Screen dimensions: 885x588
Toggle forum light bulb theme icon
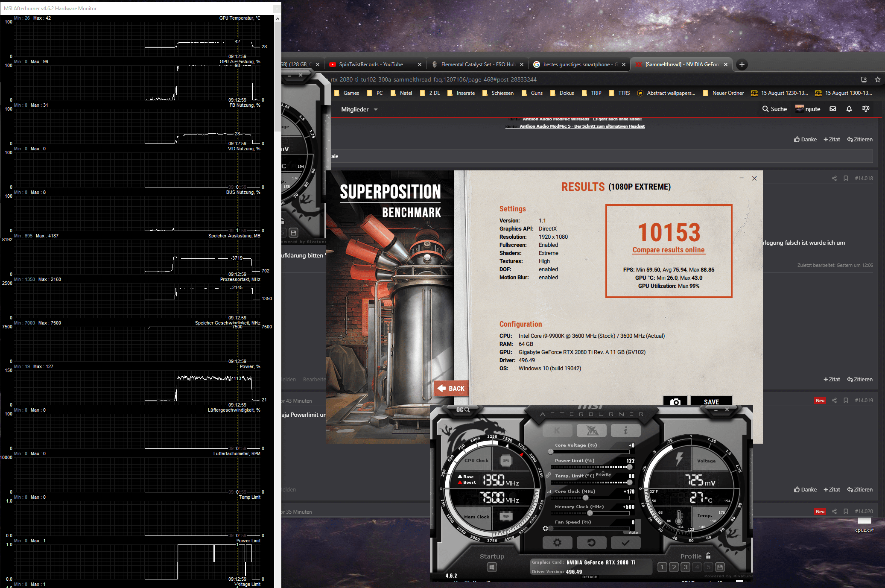click(x=866, y=109)
